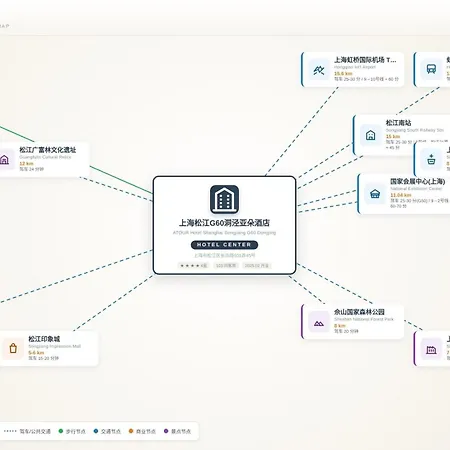Click the 交通节点 legend label

[111, 431]
